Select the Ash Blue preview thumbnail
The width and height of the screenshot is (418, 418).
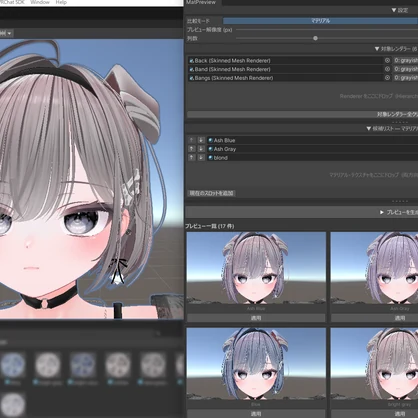point(256,268)
